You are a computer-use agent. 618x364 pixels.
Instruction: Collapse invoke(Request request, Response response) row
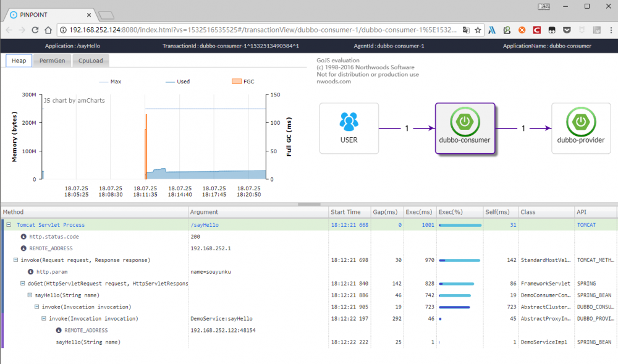(16, 260)
